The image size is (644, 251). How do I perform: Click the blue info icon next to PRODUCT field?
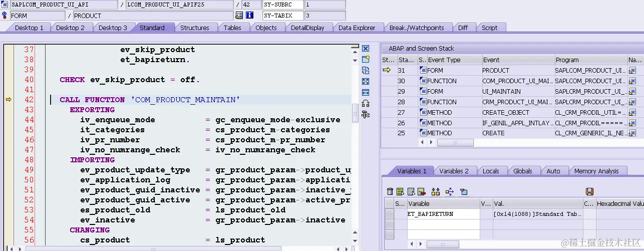coord(249,16)
